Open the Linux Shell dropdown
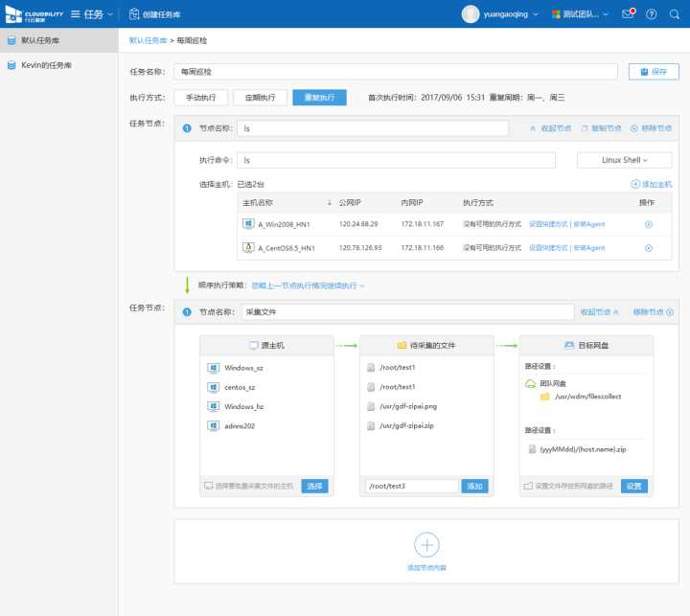The height and width of the screenshot is (616, 690). coord(624,160)
